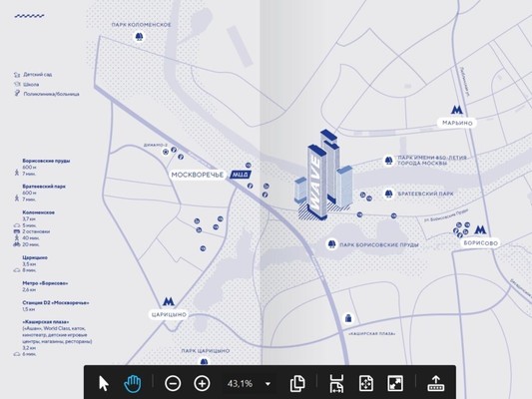Click the ПАРК КОЛОМЕНСКОЕ map label
This screenshot has width=532, height=399.
[x=141, y=25]
